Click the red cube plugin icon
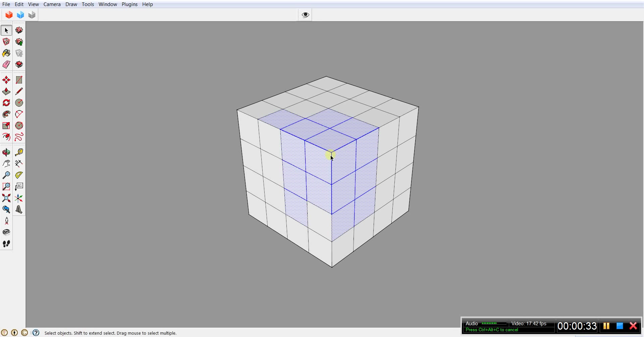The image size is (644, 337). pyautogui.click(x=9, y=15)
